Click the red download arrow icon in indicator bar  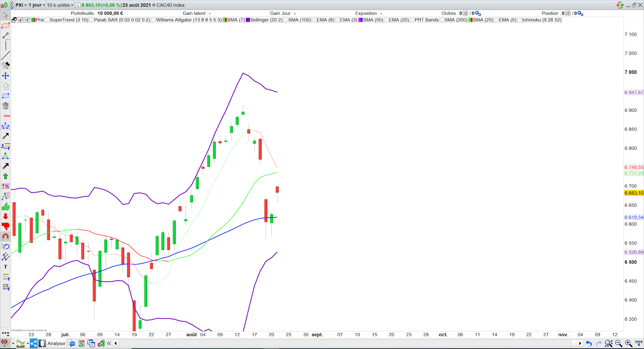[21, 20]
